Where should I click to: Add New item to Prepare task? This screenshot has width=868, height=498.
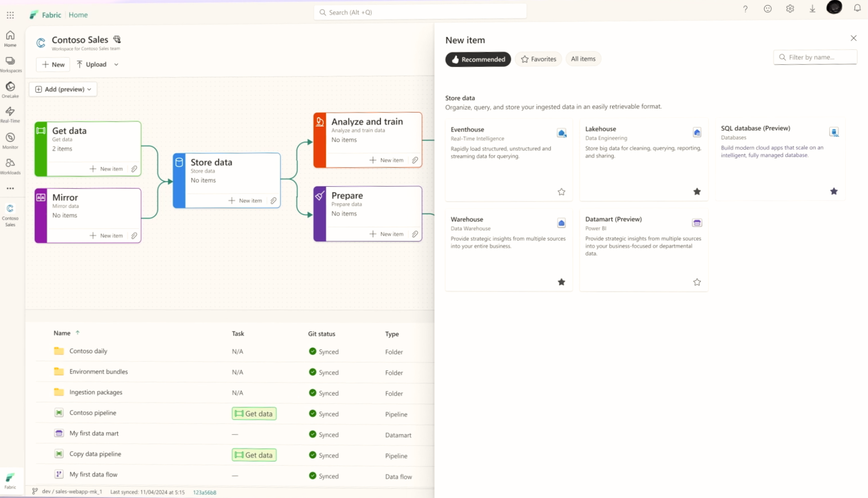(x=386, y=234)
